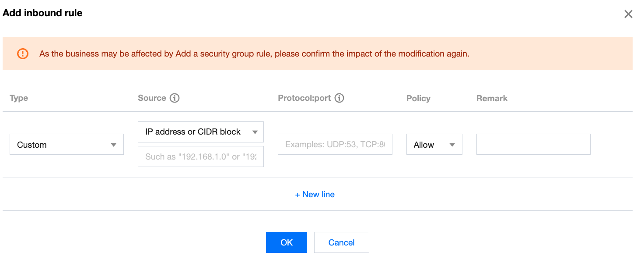Image resolution: width=644 pixels, height=256 pixels.
Task: Open the Policy dropdown showing Allow
Action: point(434,144)
